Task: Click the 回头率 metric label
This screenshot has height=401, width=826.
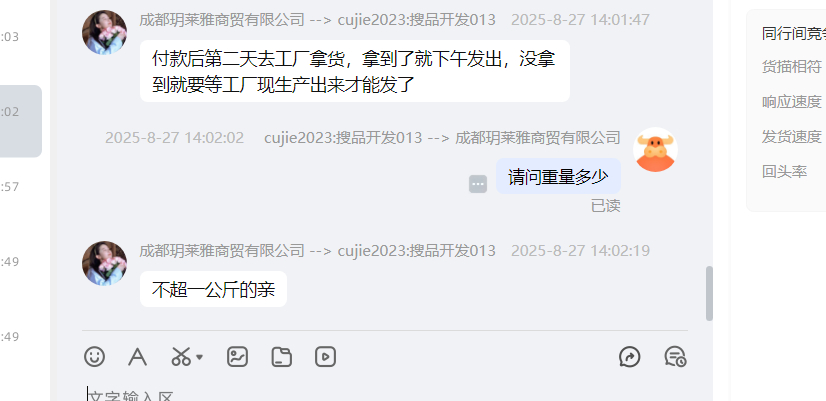Action: click(x=784, y=172)
